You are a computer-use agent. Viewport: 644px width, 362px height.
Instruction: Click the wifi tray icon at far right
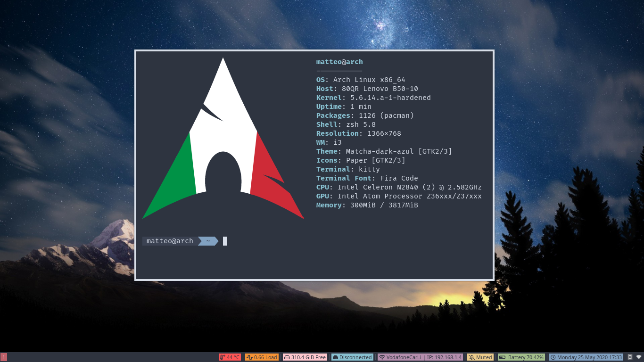coord(639,357)
